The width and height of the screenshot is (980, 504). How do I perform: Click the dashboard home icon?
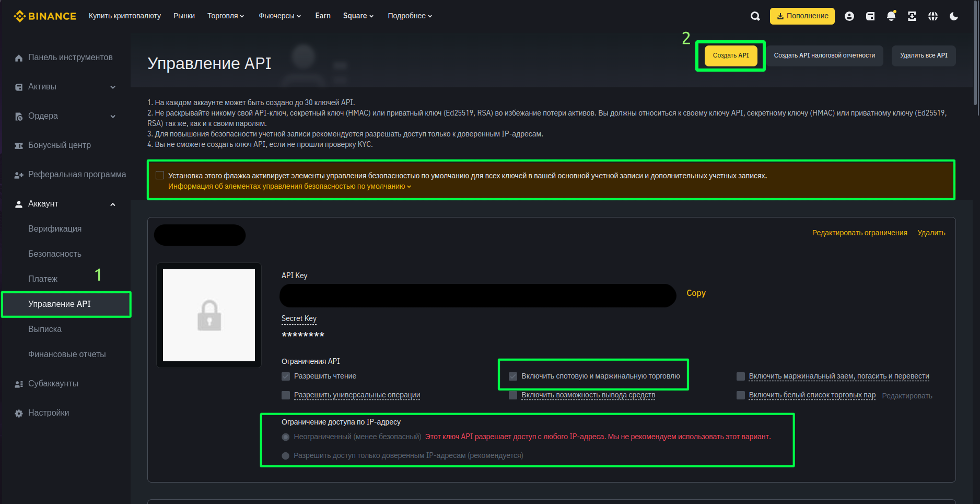point(19,58)
